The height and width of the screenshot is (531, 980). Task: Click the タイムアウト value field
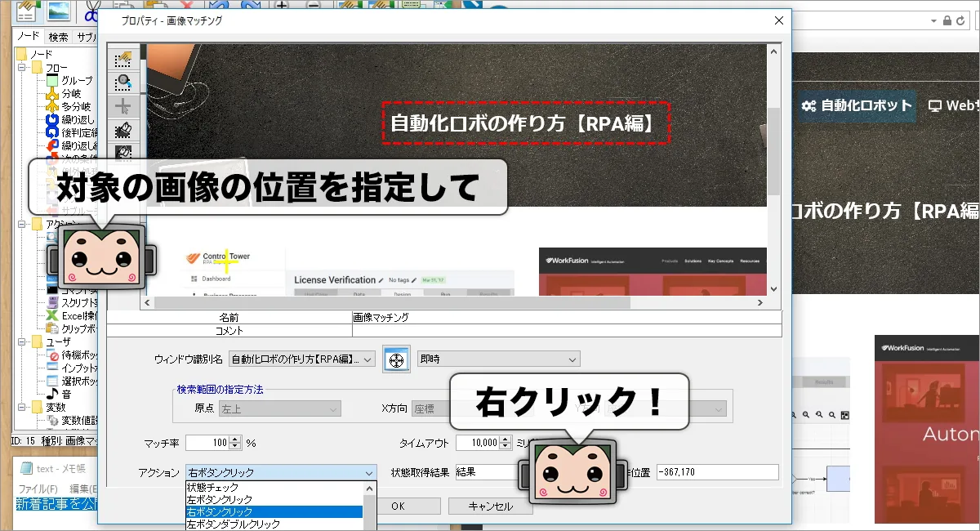[x=477, y=443]
